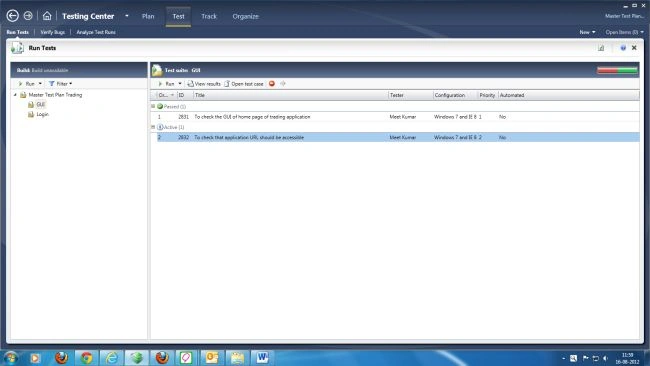
Task: Select Master Test Plan Trading suite
Action: click(x=55, y=95)
